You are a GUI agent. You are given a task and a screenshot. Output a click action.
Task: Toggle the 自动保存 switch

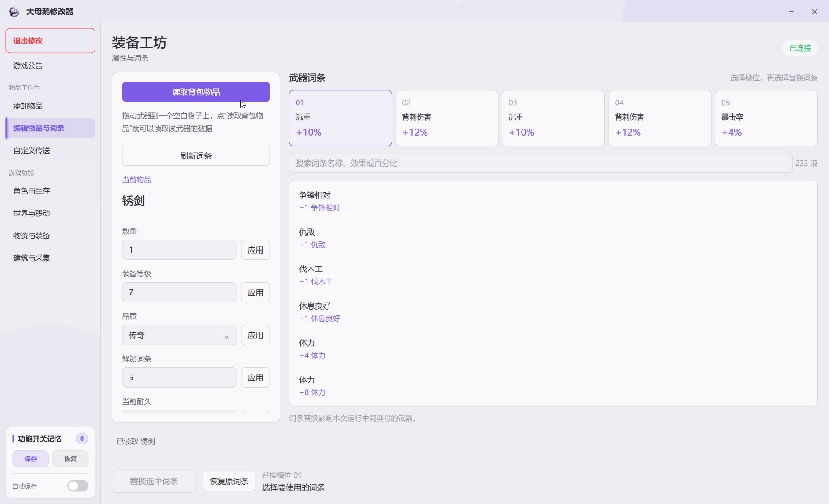pyautogui.click(x=78, y=486)
